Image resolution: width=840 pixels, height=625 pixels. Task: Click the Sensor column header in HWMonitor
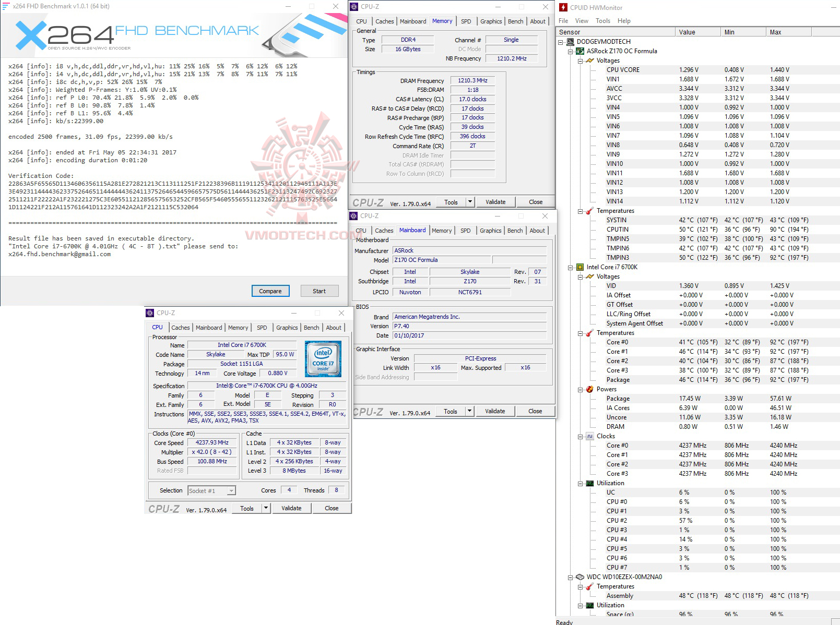point(616,32)
